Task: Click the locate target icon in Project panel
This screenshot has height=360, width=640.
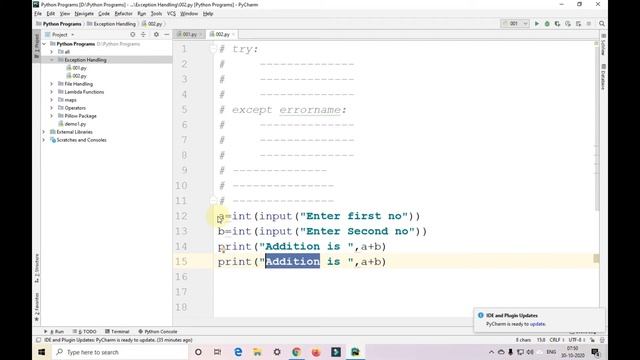Action: [x=133, y=35]
